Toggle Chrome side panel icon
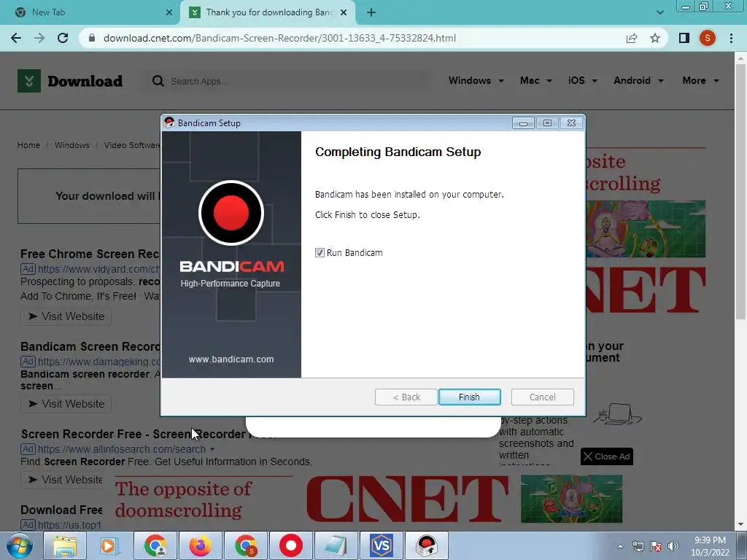 pyautogui.click(x=684, y=38)
